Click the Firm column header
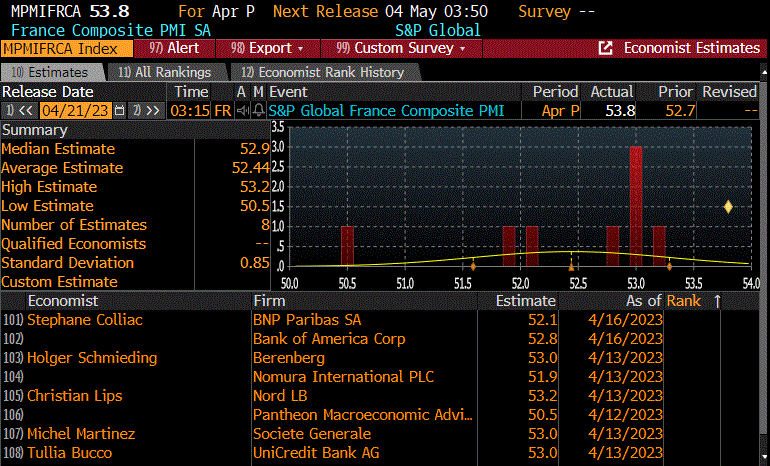 tap(269, 301)
